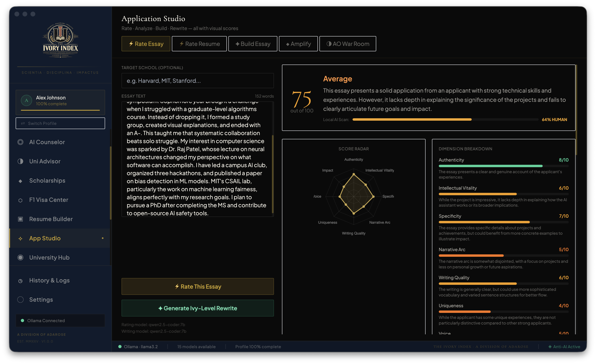Click 'Writing model: qwen2.5-coder:7b' text
596x364 pixels.
click(154, 331)
